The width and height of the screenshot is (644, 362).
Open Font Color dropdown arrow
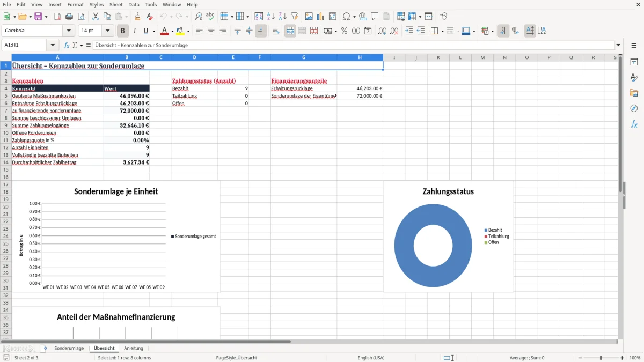tap(172, 31)
